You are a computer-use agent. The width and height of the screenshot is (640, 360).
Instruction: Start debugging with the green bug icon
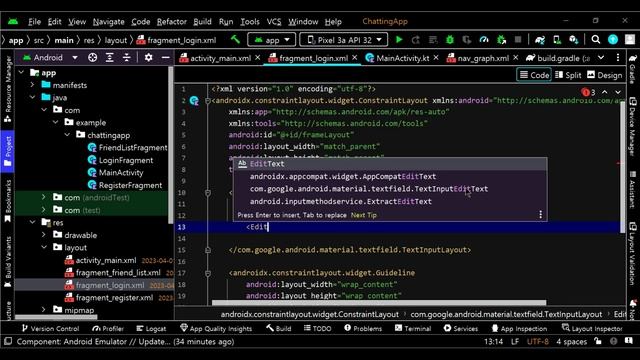[x=450, y=40]
